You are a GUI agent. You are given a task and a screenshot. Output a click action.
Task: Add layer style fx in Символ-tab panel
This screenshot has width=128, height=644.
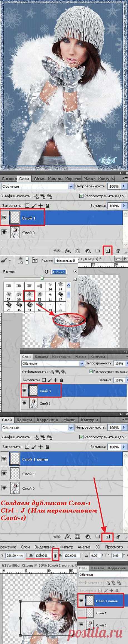[67, 251]
